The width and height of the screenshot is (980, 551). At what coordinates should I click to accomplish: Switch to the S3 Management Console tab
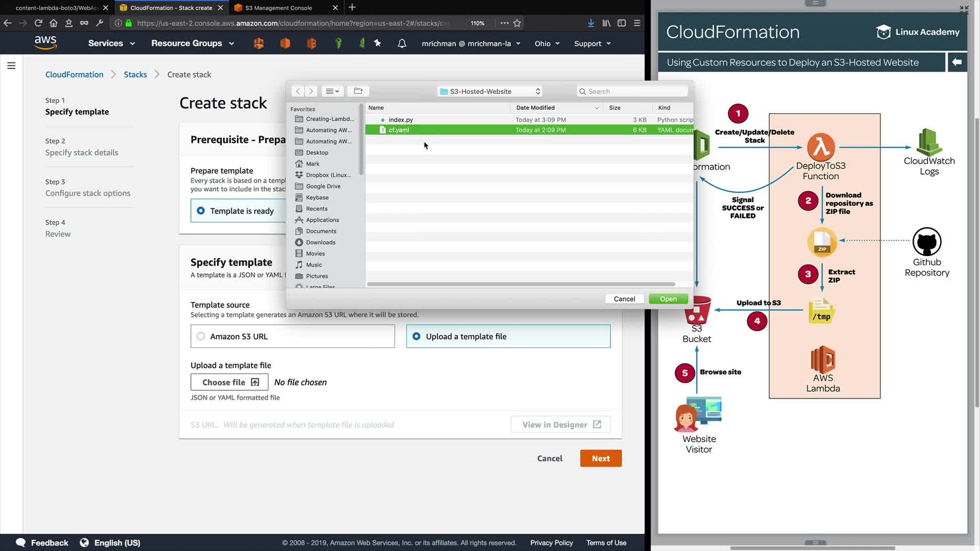pos(278,8)
